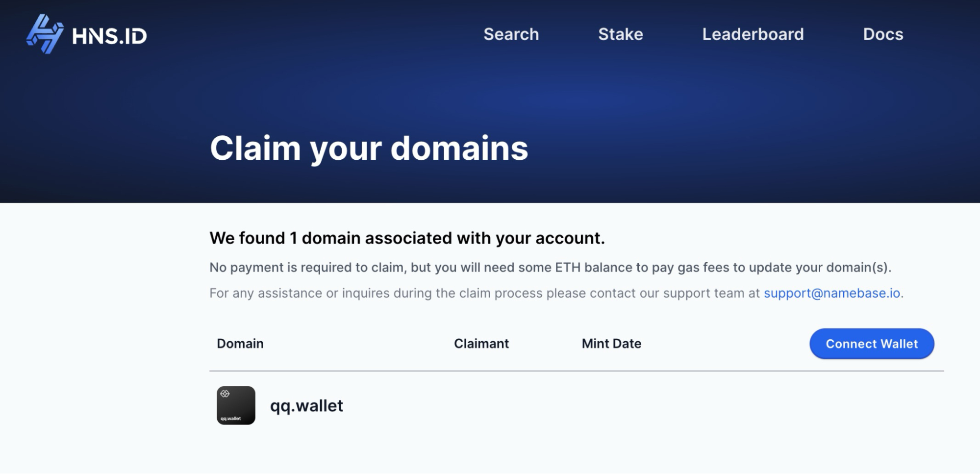Screen dimensions: 980x474
Task: Click the Claimant column header
Action: [481, 344]
